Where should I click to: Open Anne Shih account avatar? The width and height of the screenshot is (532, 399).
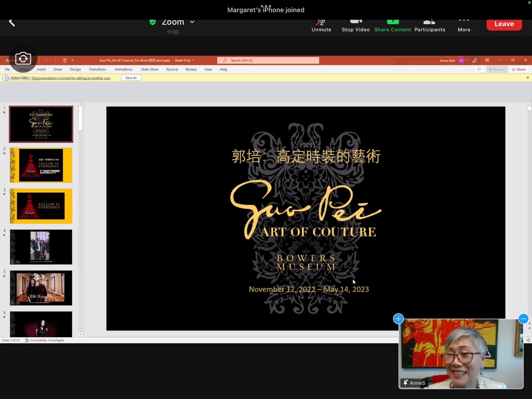tap(461, 60)
